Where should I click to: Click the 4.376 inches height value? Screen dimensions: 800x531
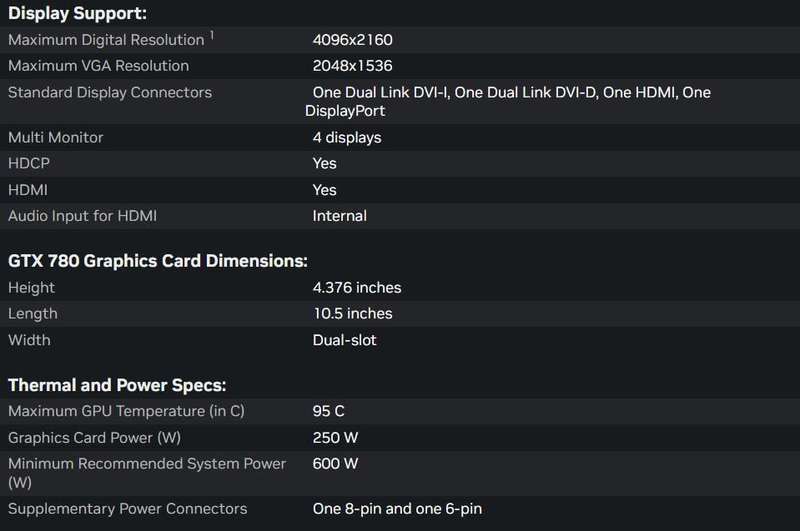[x=357, y=288]
